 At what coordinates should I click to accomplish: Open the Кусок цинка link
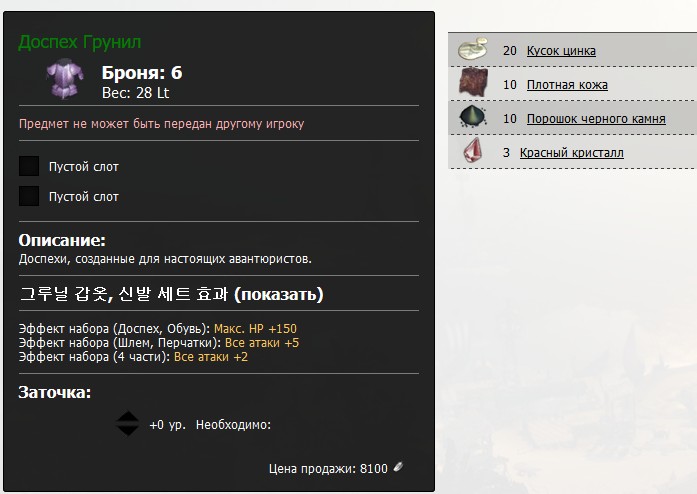561,51
